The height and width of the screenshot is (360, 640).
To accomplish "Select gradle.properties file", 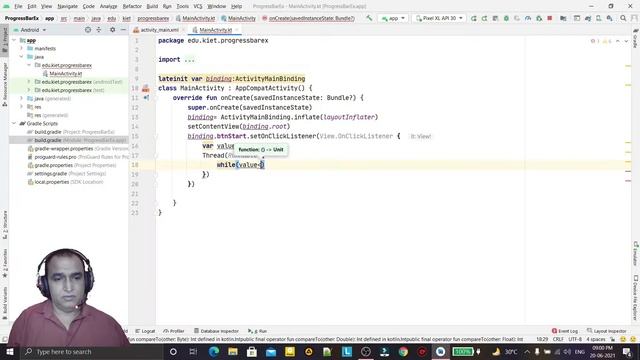I will point(72,165).
